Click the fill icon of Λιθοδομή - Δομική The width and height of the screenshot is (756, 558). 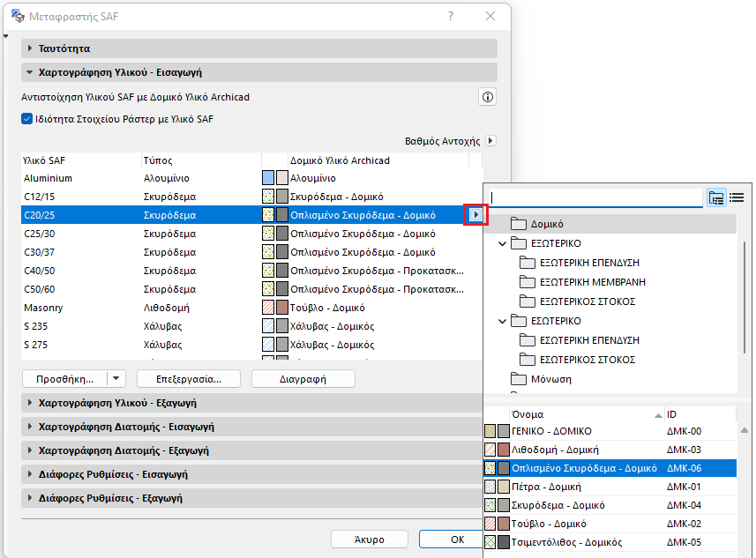(x=490, y=450)
